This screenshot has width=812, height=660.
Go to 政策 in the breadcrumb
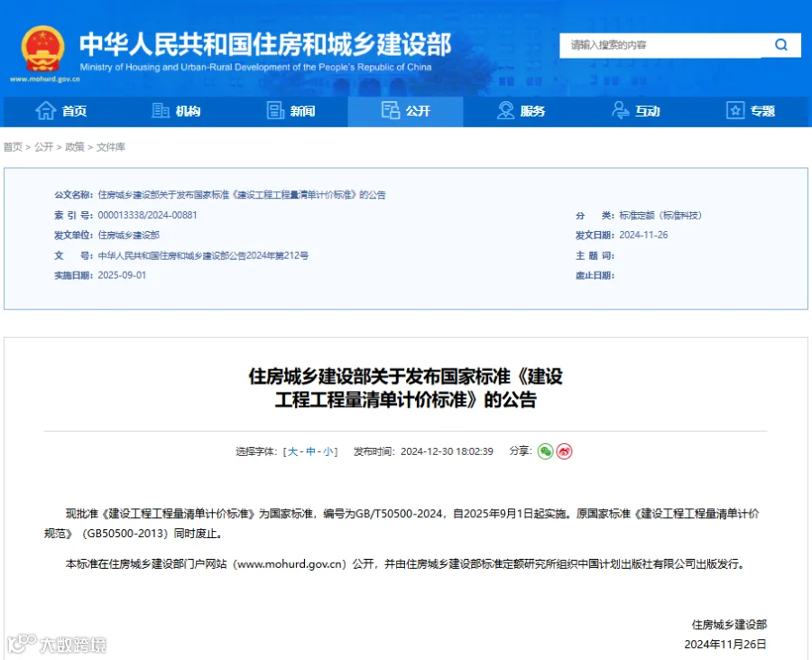(75, 147)
